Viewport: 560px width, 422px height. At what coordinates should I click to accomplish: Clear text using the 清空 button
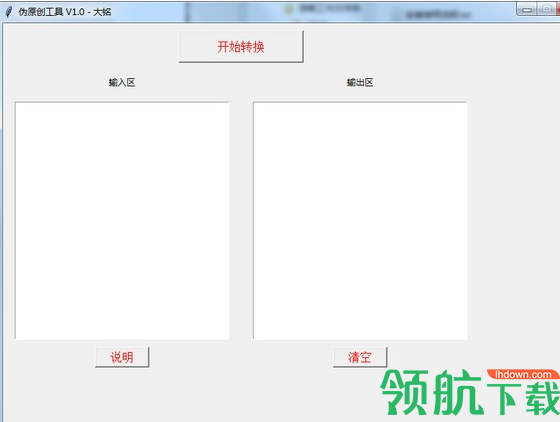pyautogui.click(x=360, y=357)
